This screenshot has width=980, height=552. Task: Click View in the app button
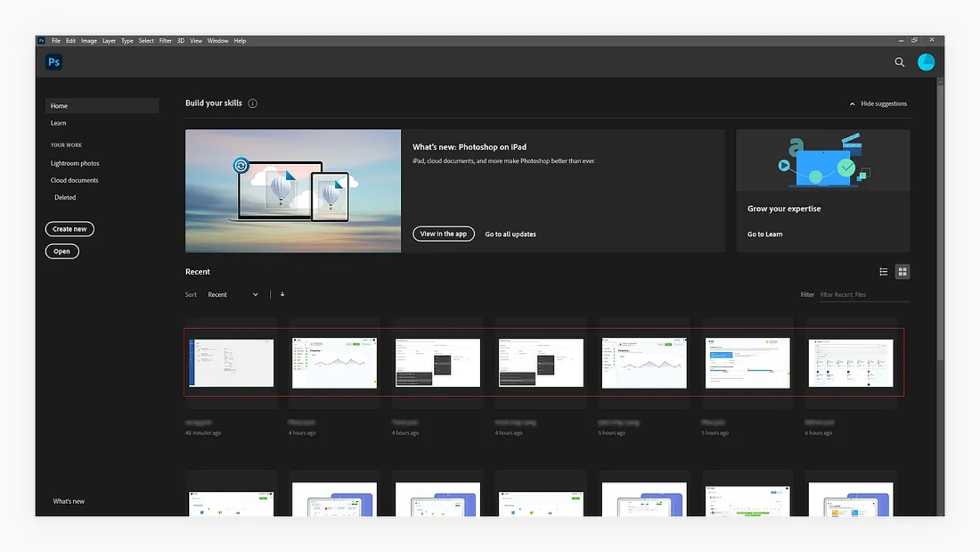click(x=443, y=234)
